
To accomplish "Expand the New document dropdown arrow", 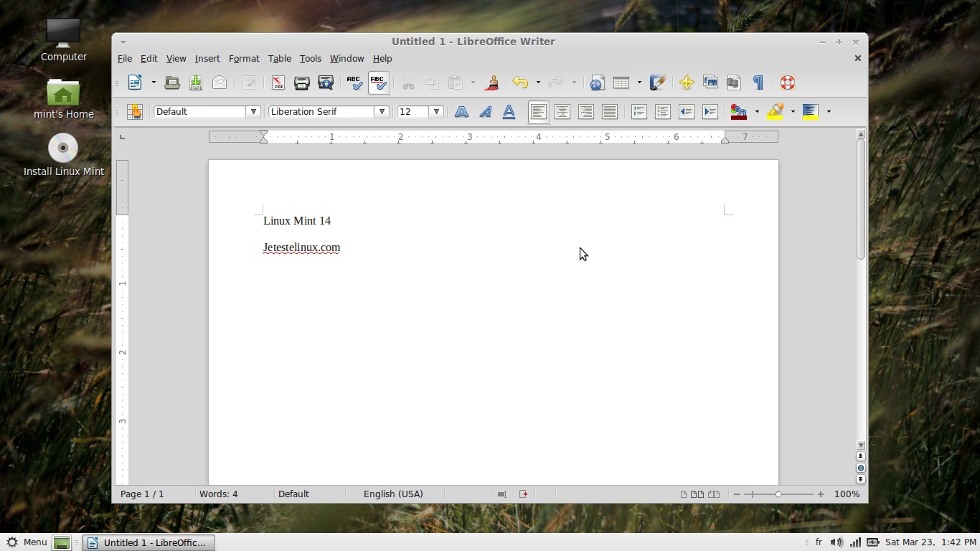I will [153, 83].
